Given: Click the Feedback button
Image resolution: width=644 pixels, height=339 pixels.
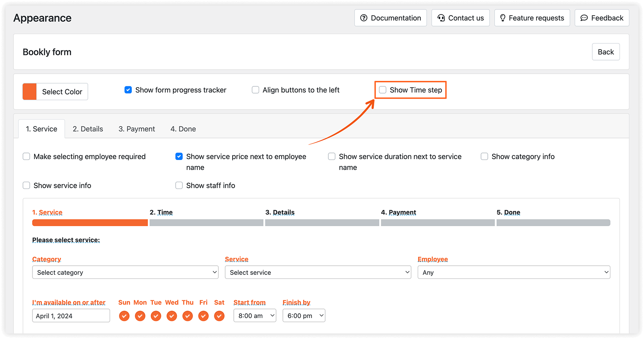Looking at the screenshot, I should coord(602,18).
